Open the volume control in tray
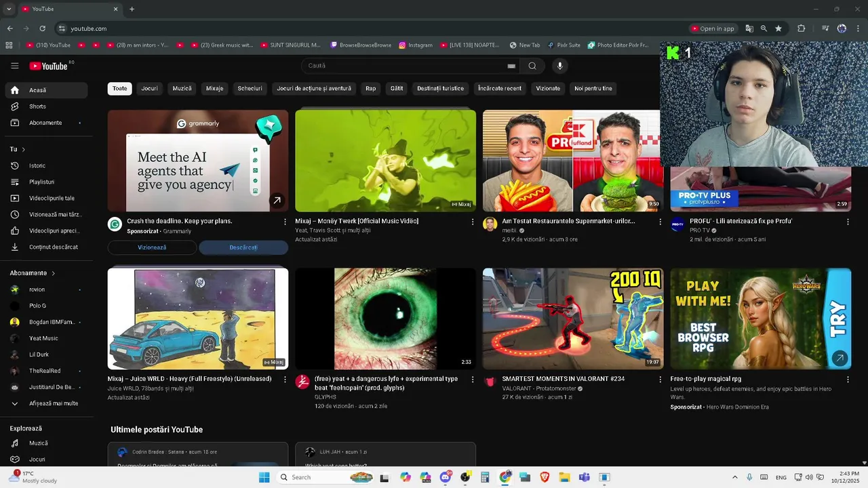The image size is (868, 488). coord(809,477)
